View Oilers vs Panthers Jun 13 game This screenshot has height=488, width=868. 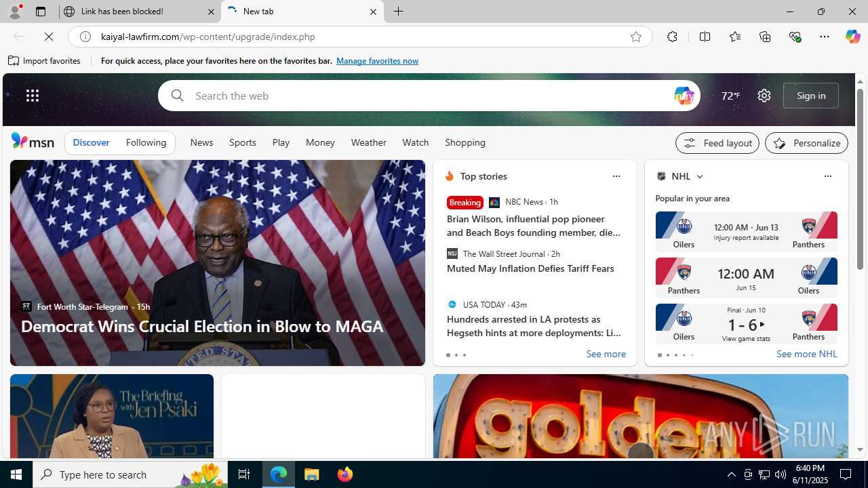coord(746,232)
